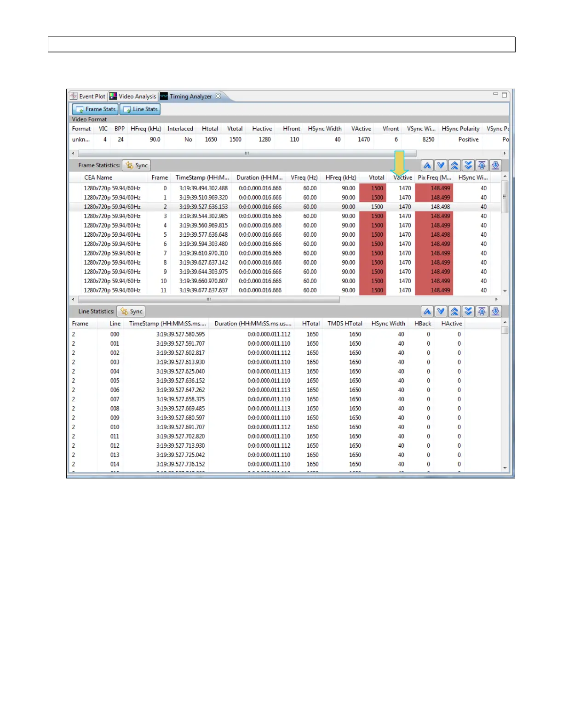
Task: Click the Frame Statistics vertical scrollbar thumb
Action: pos(505,197)
